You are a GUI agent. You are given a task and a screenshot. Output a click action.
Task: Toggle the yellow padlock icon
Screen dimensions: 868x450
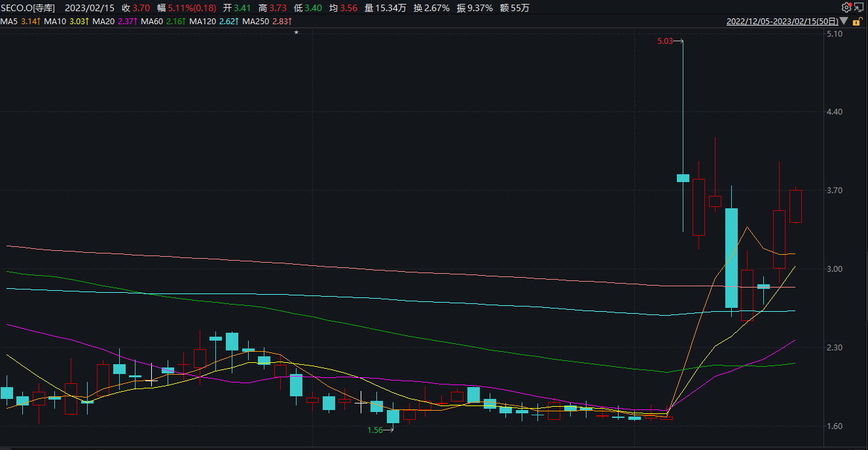coord(856,22)
